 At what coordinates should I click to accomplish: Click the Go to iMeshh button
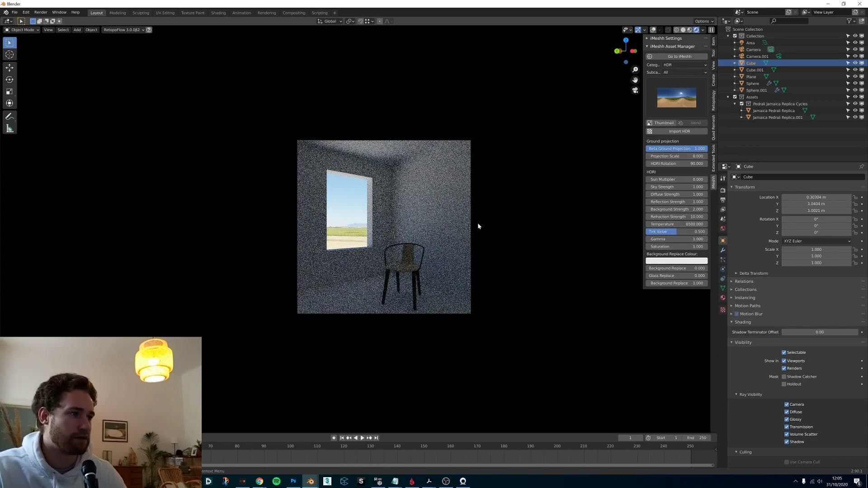pyautogui.click(x=677, y=56)
